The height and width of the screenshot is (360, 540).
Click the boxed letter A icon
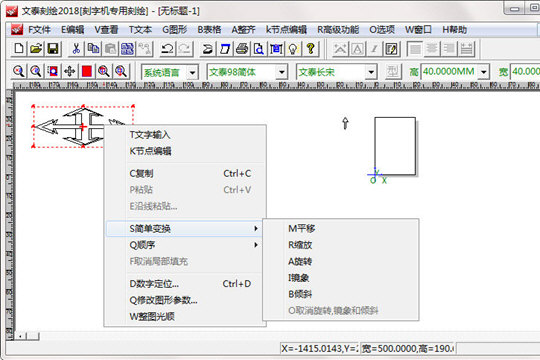(x=357, y=49)
